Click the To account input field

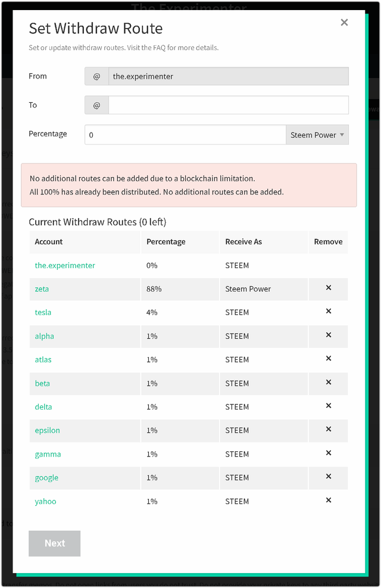click(x=228, y=105)
